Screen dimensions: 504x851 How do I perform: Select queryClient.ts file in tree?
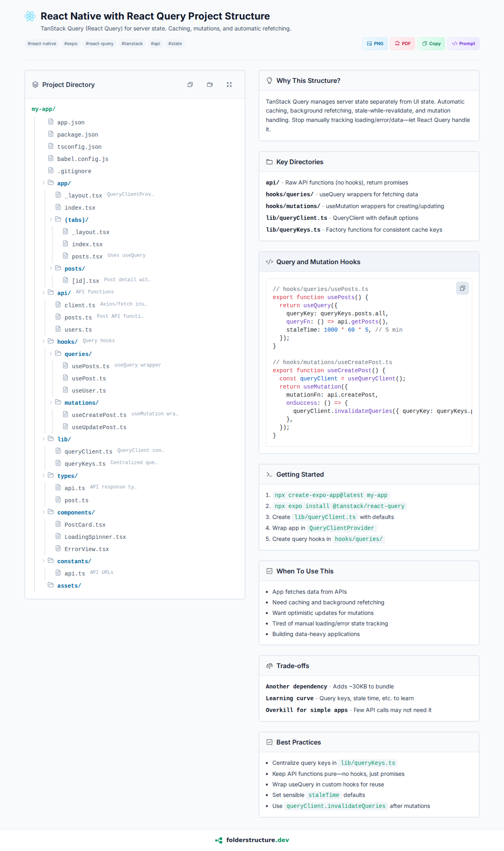pyautogui.click(x=88, y=452)
